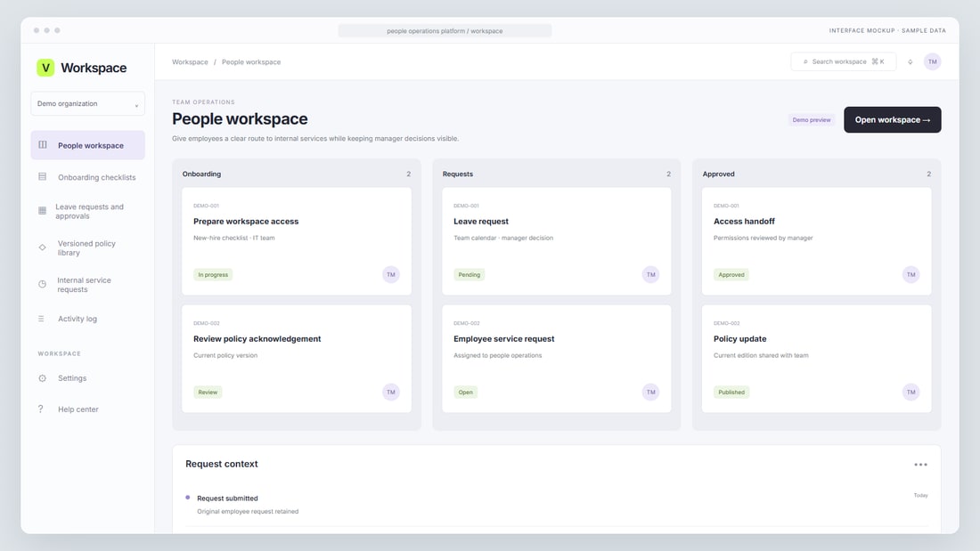Click TM avatar on Review policy acknowledgement
The image size is (980, 551).
[x=390, y=392]
